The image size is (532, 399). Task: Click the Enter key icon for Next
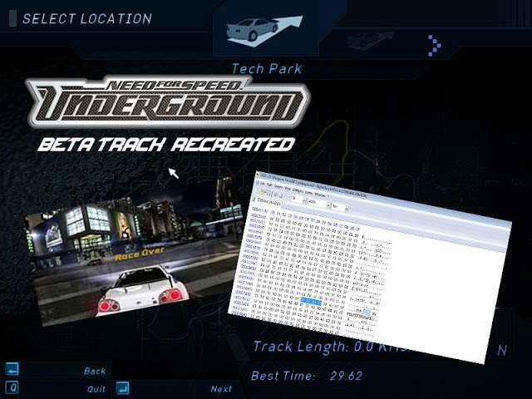click(x=122, y=388)
